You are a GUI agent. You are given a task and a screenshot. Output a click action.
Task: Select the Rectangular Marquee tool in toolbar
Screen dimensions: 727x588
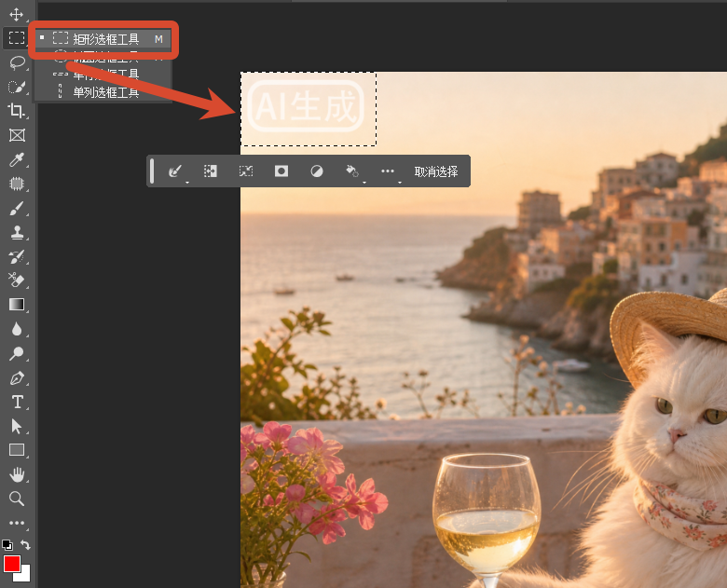17,38
